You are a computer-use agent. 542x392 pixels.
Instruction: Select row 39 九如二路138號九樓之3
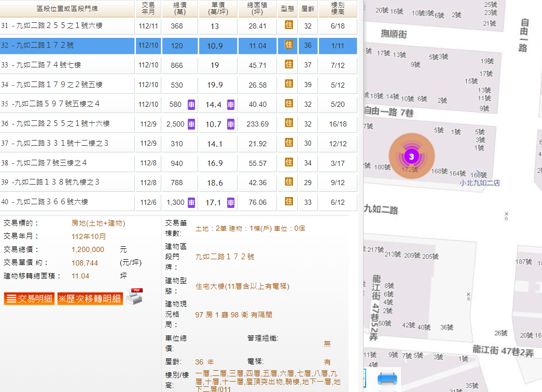click(x=178, y=183)
